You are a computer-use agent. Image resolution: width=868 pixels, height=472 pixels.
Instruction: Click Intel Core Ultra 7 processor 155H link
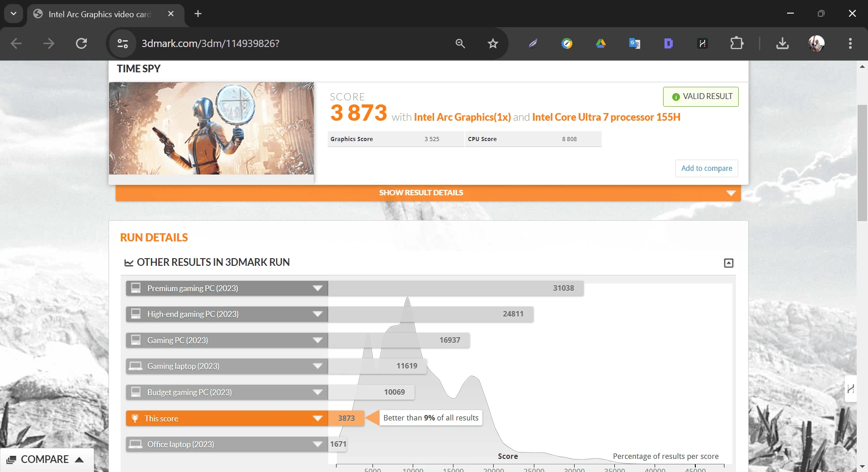606,117
